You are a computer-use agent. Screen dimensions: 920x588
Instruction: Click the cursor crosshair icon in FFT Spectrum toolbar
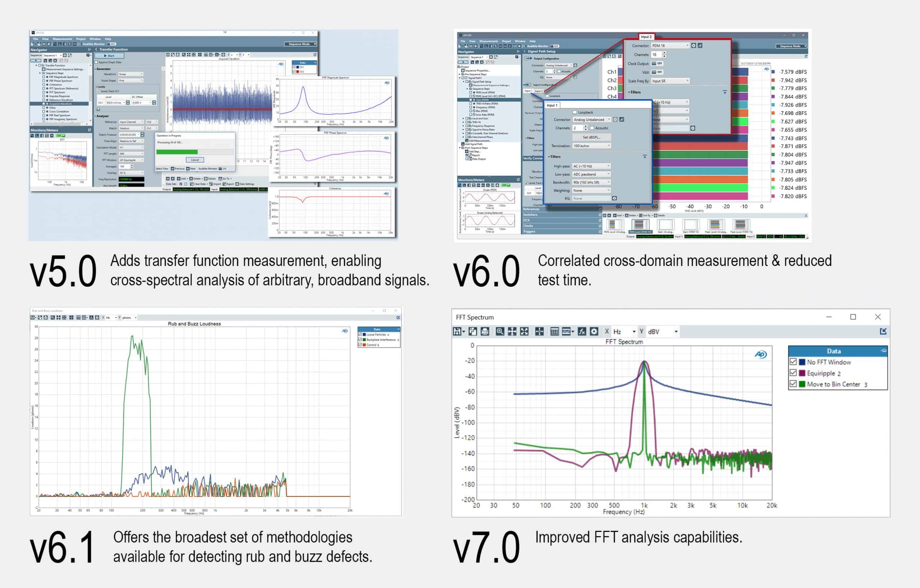pyautogui.click(x=539, y=332)
